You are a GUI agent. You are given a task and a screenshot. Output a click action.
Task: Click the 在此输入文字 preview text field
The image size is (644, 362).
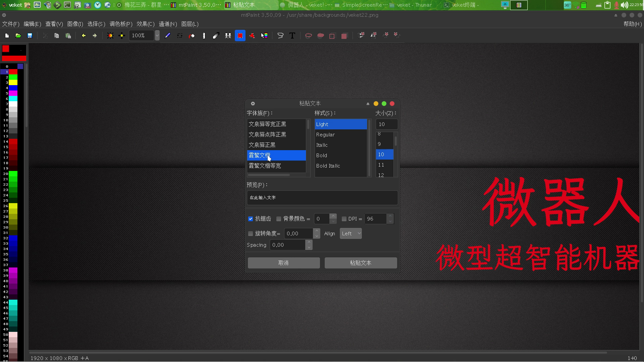pyautogui.click(x=322, y=197)
